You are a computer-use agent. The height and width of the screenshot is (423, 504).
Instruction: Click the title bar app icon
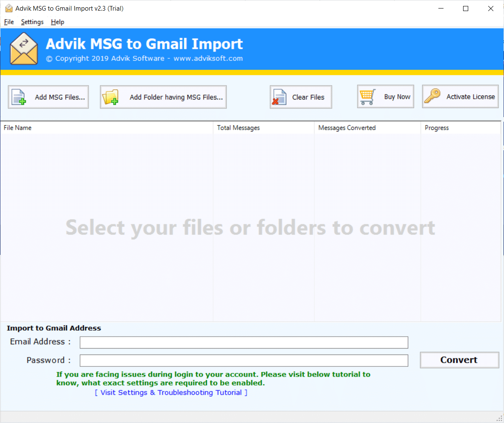pos(9,9)
